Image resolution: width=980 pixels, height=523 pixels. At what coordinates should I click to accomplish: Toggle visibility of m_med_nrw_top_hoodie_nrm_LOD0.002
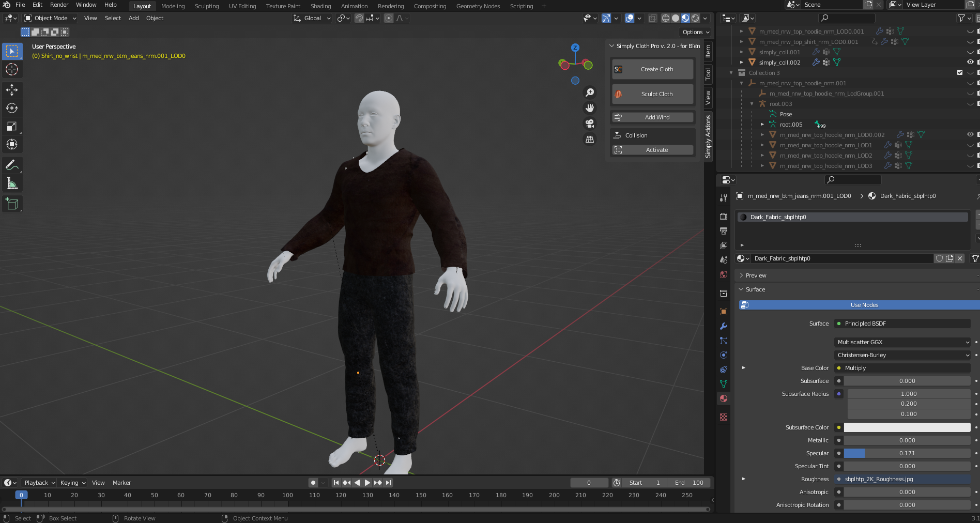970,135
